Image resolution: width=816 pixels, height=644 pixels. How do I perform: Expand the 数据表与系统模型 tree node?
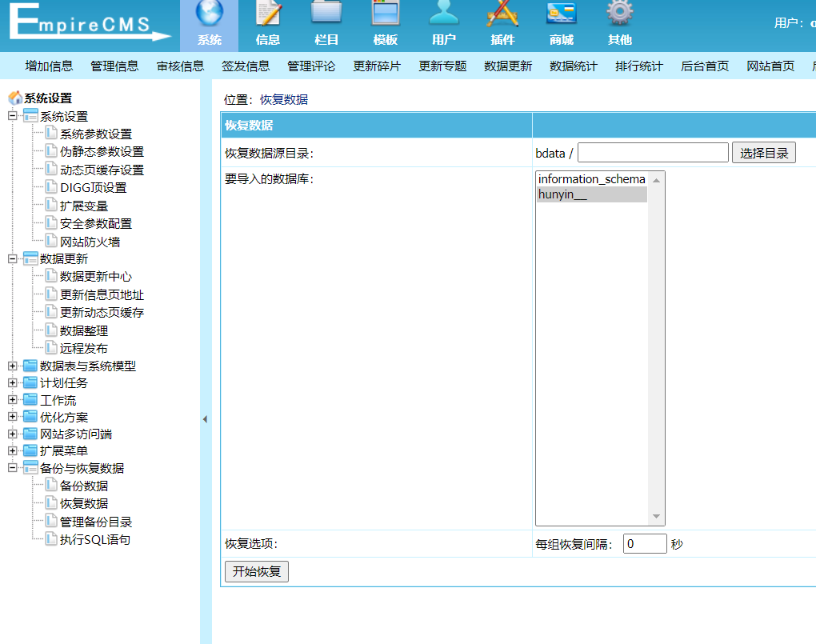(13, 366)
